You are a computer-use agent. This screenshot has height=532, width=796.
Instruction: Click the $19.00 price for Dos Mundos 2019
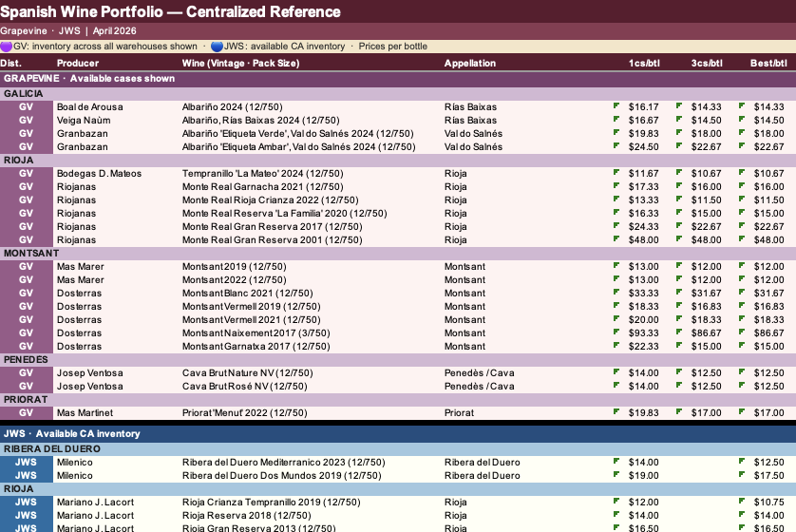[x=643, y=476]
